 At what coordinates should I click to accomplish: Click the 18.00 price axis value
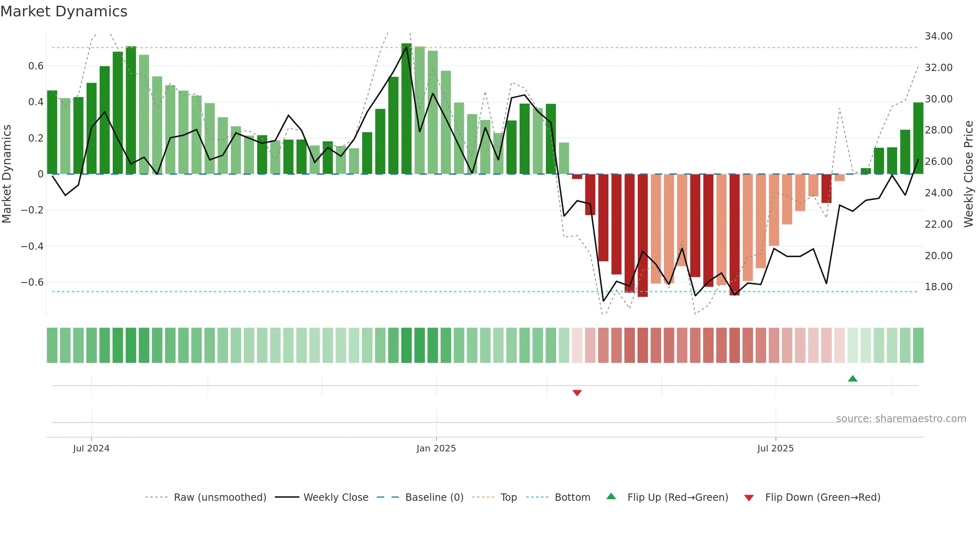[938, 287]
